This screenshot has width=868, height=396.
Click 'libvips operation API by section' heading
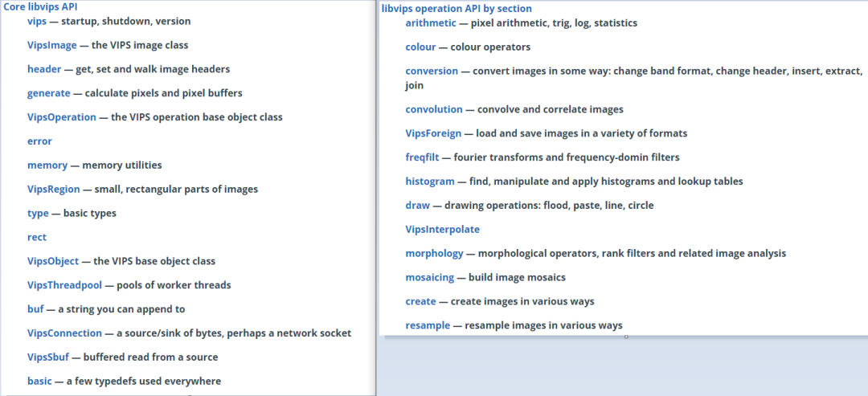tap(457, 8)
